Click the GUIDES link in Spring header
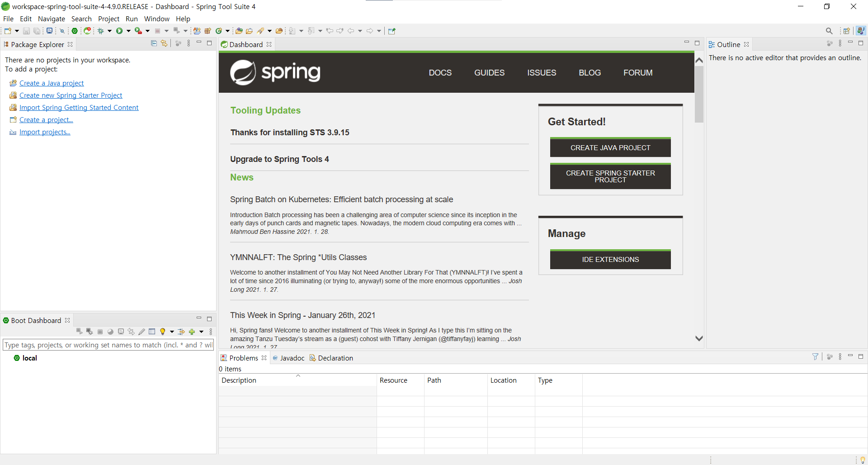This screenshot has width=868, height=465. [489, 73]
